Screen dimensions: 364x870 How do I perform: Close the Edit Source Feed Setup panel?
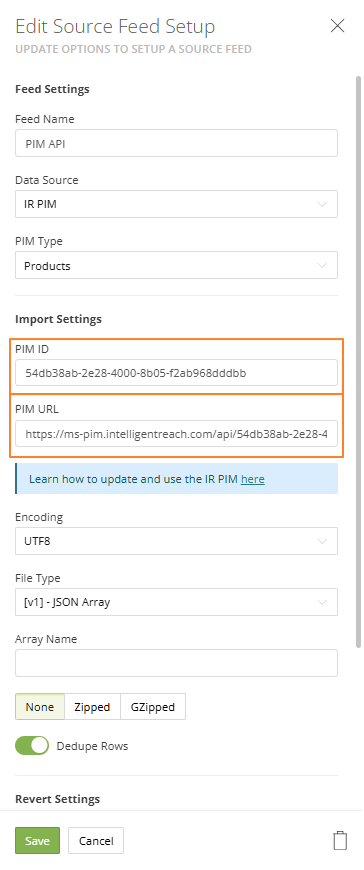click(337, 26)
